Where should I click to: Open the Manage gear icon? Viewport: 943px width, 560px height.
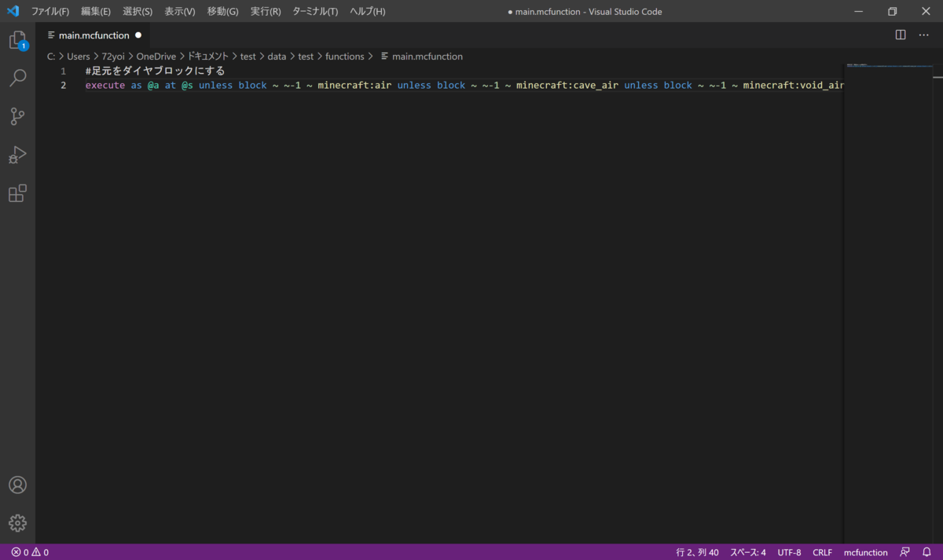(x=17, y=523)
